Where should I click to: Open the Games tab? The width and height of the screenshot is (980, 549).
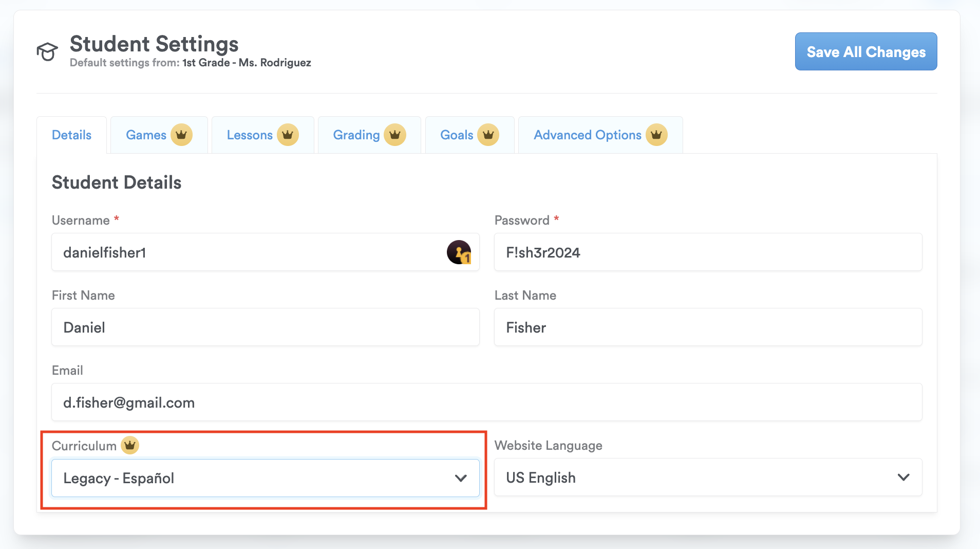(146, 135)
